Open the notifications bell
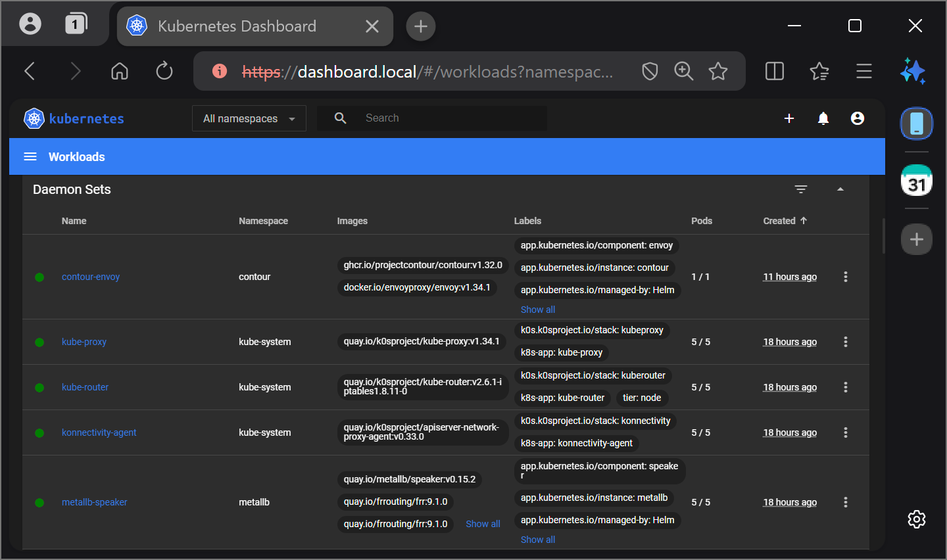The image size is (947, 560). pos(823,118)
